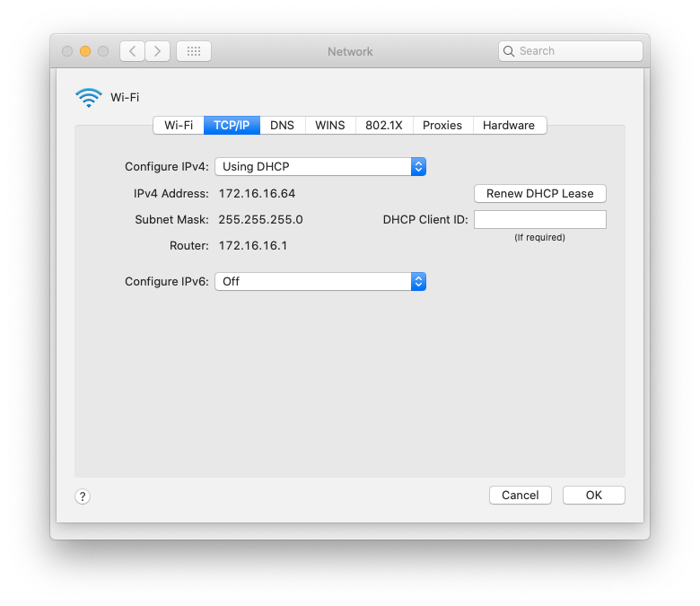Show all preferences via grid icon
700x606 pixels.
click(x=194, y=51)
